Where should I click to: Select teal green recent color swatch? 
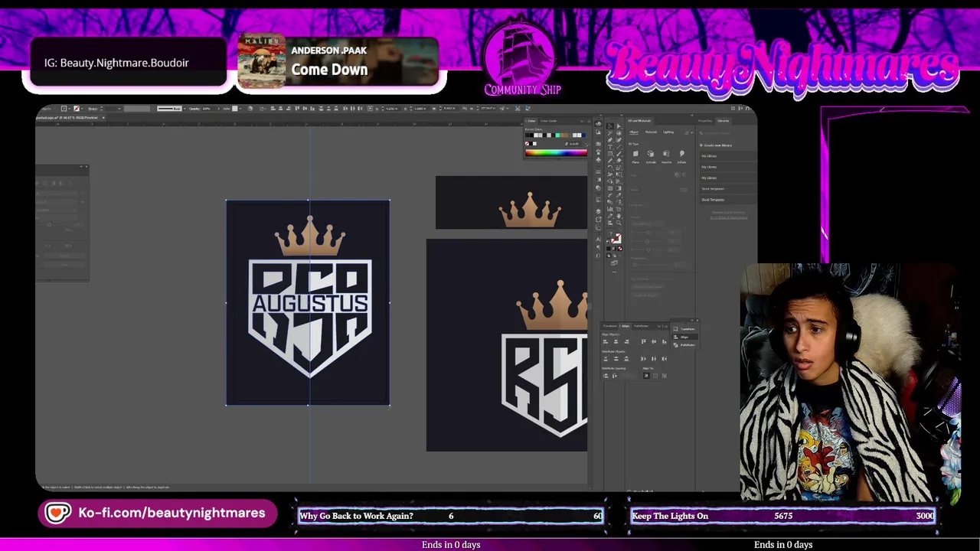pos(557,135)
